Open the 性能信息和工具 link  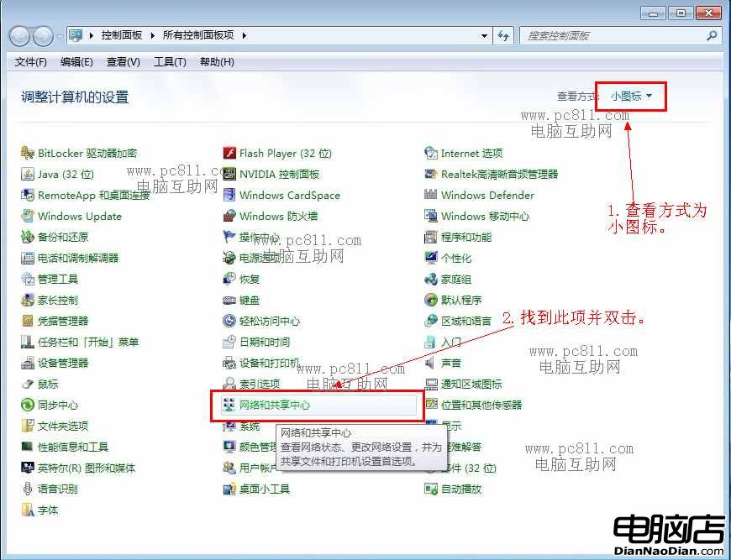[73, 447]
